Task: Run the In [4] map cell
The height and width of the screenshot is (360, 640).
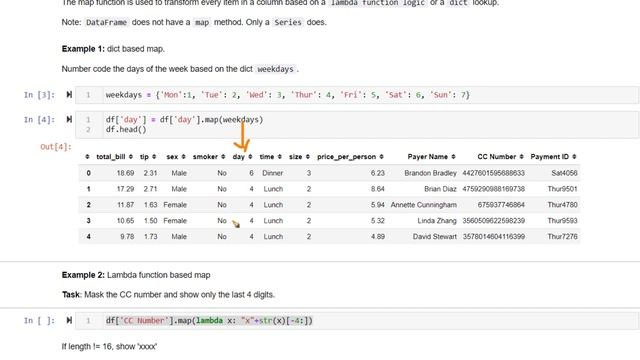Action: [69, 120]
